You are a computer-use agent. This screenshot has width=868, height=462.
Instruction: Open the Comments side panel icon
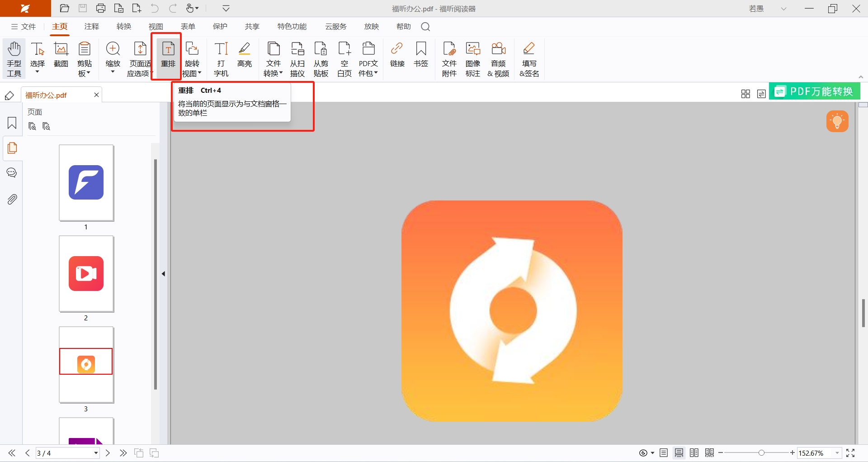(x=12, y=173)
